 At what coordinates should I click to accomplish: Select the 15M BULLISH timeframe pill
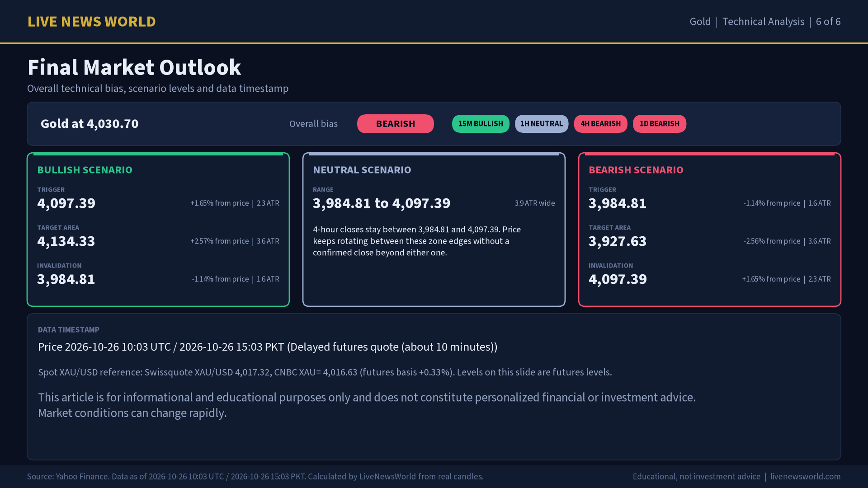481,124
